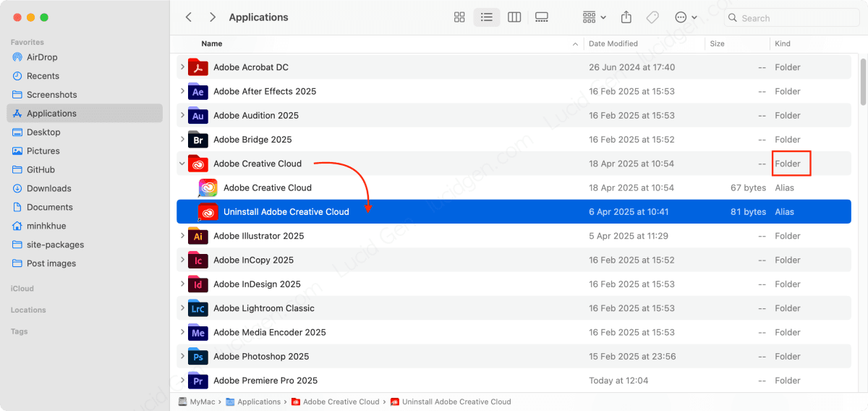Go forward with the toolbar arrow
Image resolution: width=868 pixels, height=411 pixels.
point(212,17)
